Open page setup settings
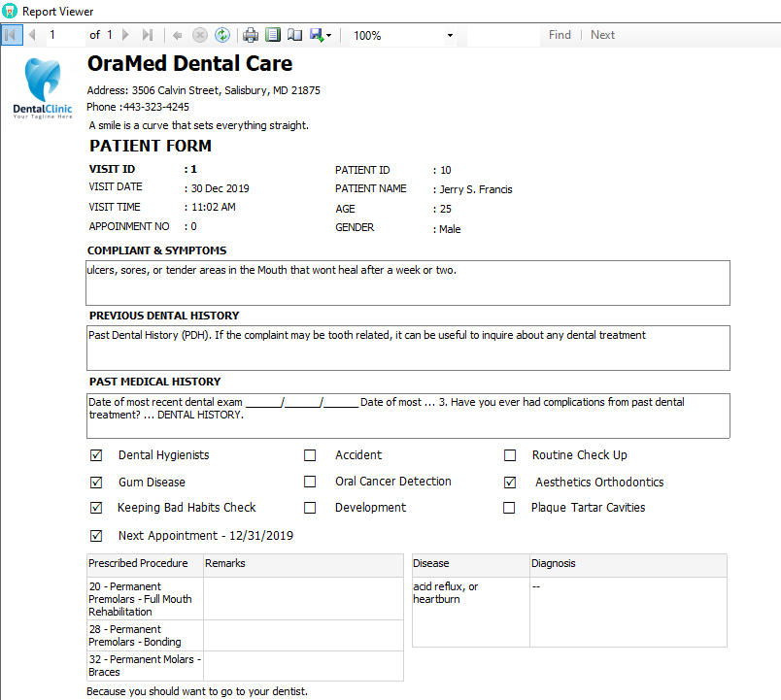Image resolution: width=781 pixels, height=700 pixels. pyautogui.click(x=294, y=35)
